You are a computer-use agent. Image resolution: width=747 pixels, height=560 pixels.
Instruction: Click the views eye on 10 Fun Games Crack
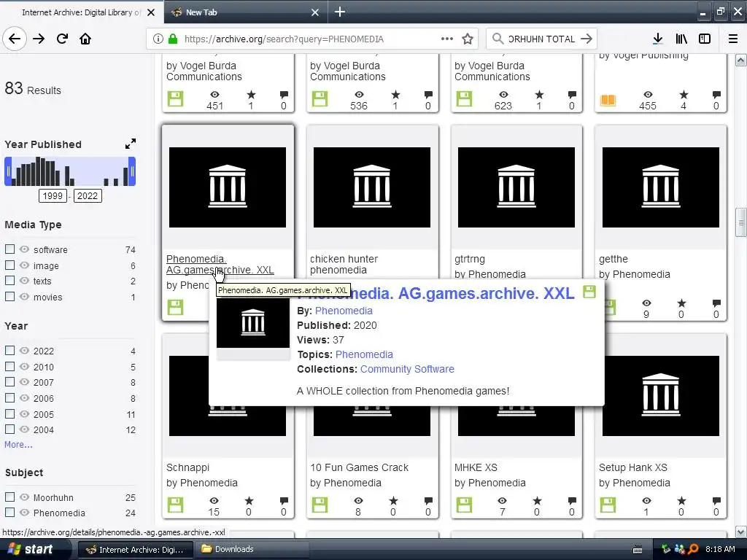pyautogui.click(x=358, y=500)
